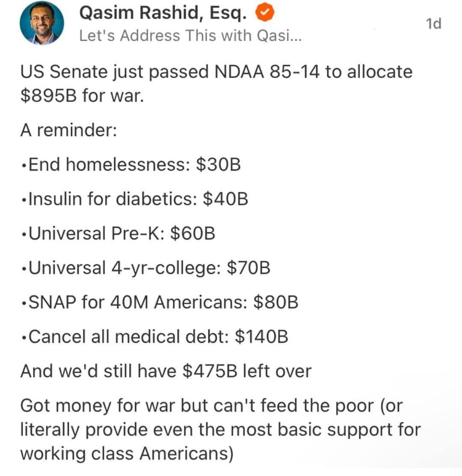The image size is (462, 476).
Task: Open the author name Qasim Rashid, Esq.
Action: pos(163,13)
